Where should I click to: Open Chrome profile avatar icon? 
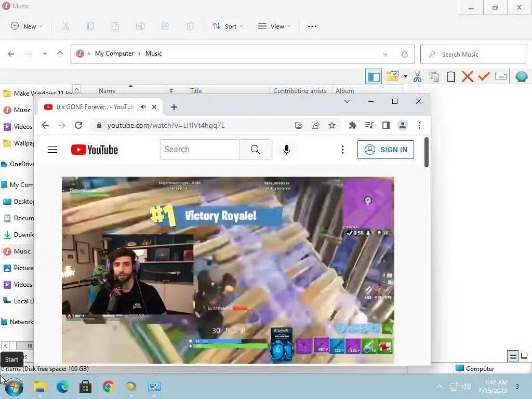(x=403, y=126)
